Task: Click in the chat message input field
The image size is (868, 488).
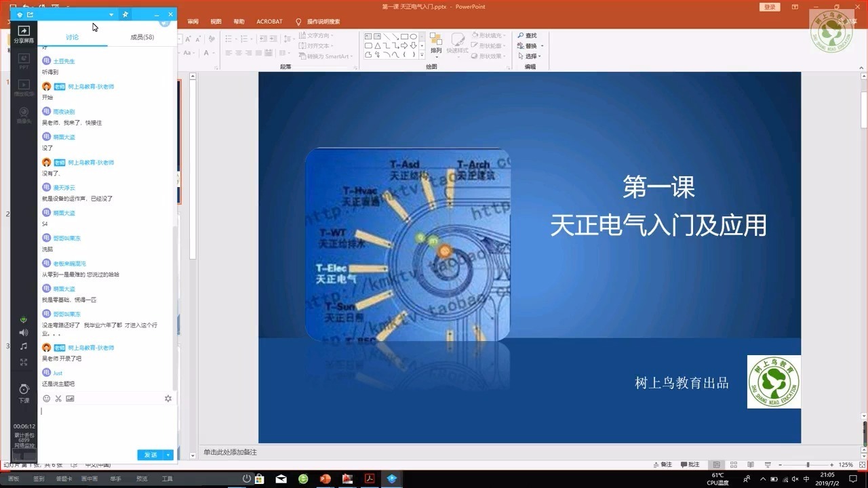Action: click(x=107, y=427)
